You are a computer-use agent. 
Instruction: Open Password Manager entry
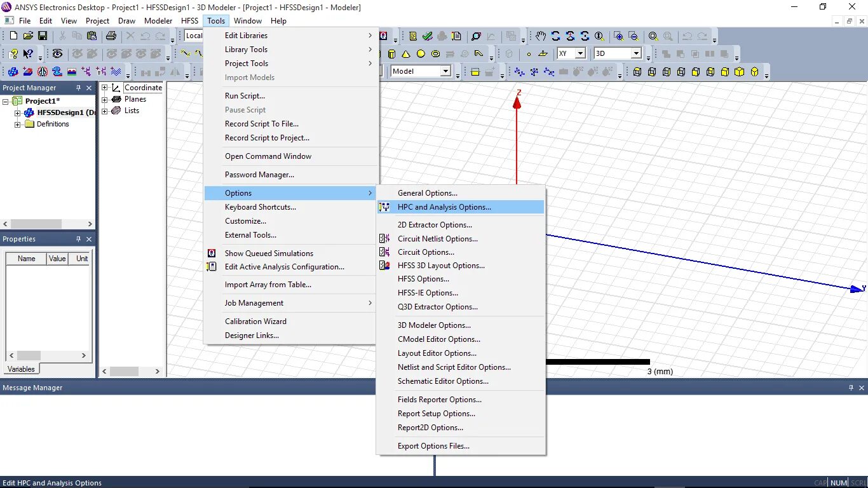(291, 175)
